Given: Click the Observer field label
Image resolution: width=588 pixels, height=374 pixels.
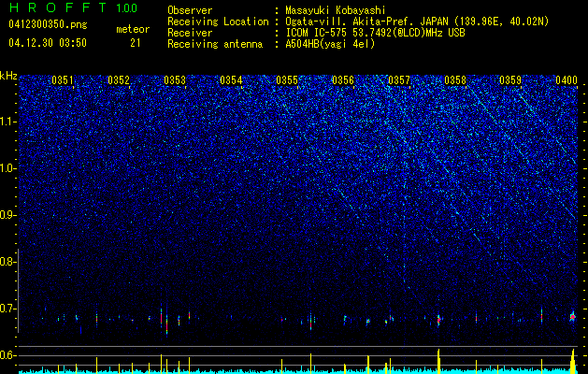Looking at the screenshot, I should [x=190, y=10].
